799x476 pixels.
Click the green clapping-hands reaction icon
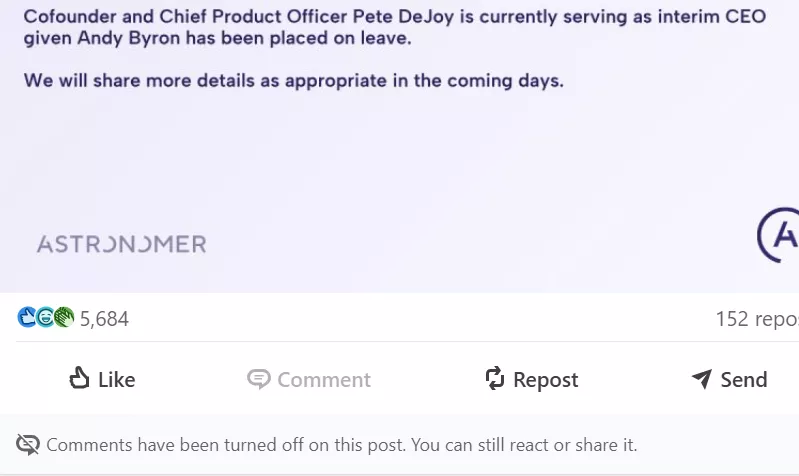coord(64,318)
